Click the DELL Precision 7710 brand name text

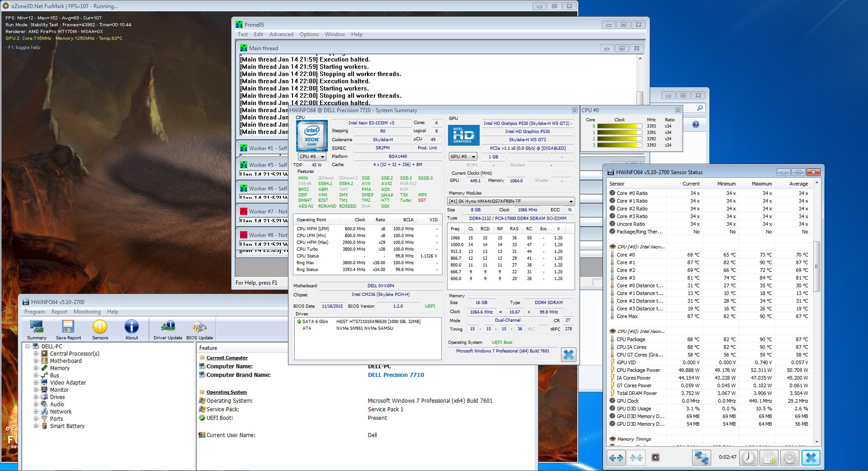(x=396, y=375)
